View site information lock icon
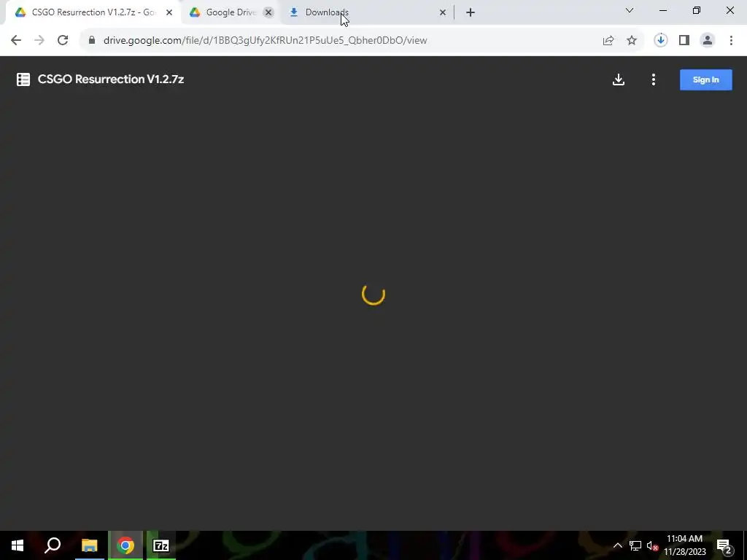Viewport: 747px width, 560px height. click(92, 40)
